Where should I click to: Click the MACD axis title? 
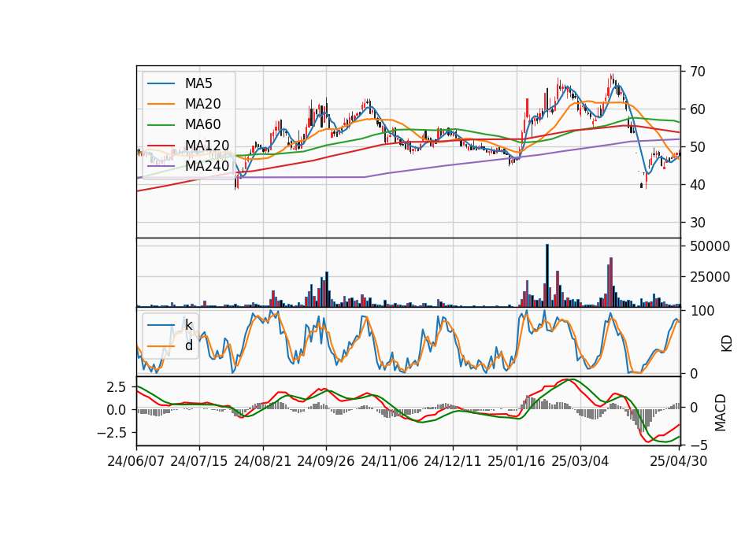[721, 413]
